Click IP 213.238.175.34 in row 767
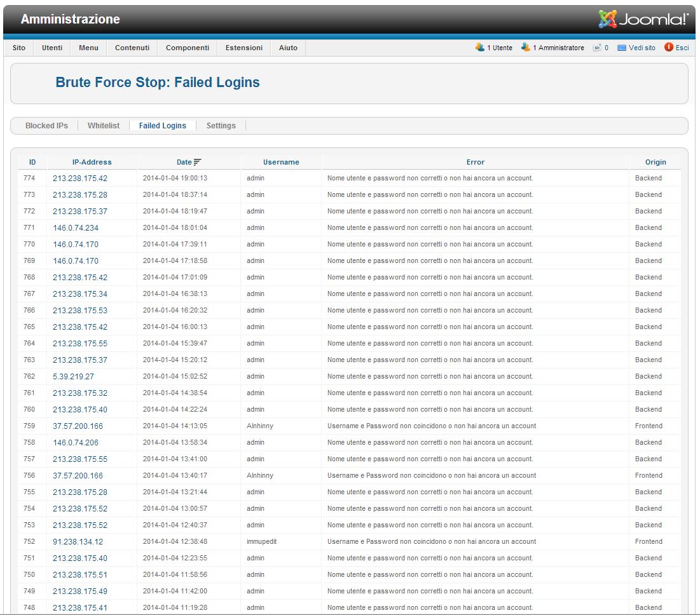Image resolution: width=700 pixels, height=615 pixels. tap(80, 294)
